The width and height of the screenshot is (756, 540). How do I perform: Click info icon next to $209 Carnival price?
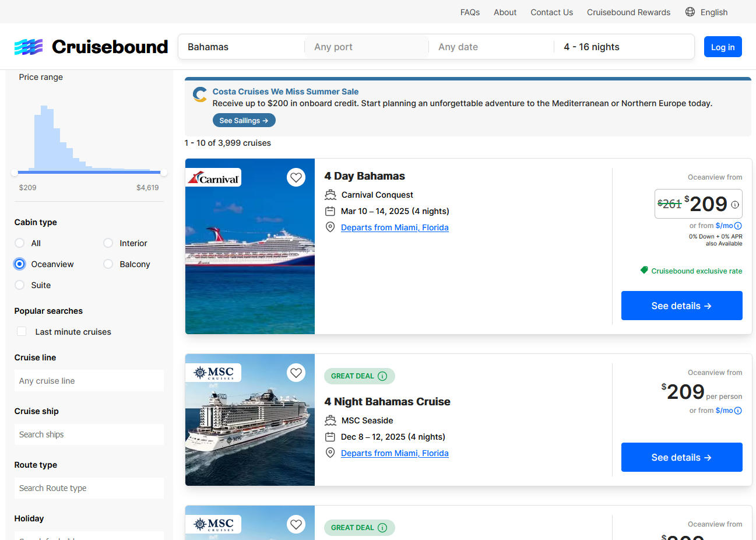coord(735,205)
